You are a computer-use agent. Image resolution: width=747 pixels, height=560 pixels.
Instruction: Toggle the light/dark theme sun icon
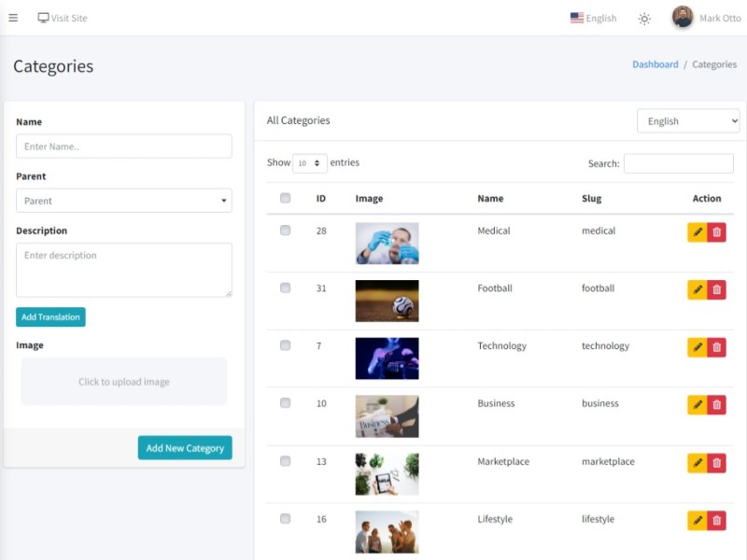(644, 19)
